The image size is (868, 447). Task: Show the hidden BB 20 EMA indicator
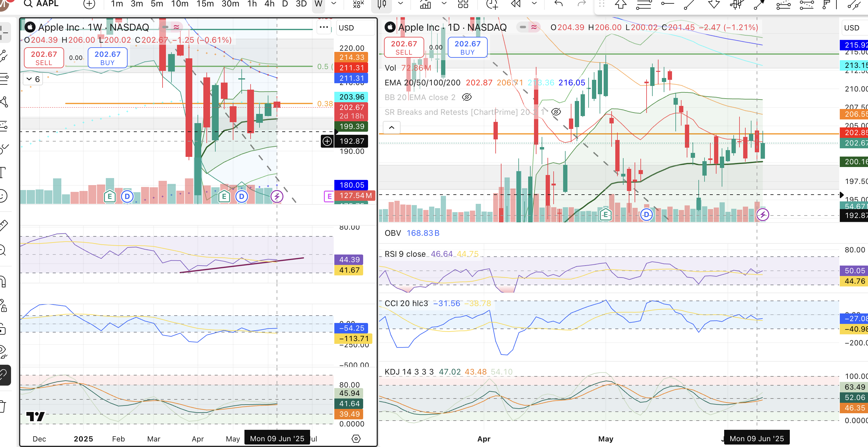(x=467, y=98)
